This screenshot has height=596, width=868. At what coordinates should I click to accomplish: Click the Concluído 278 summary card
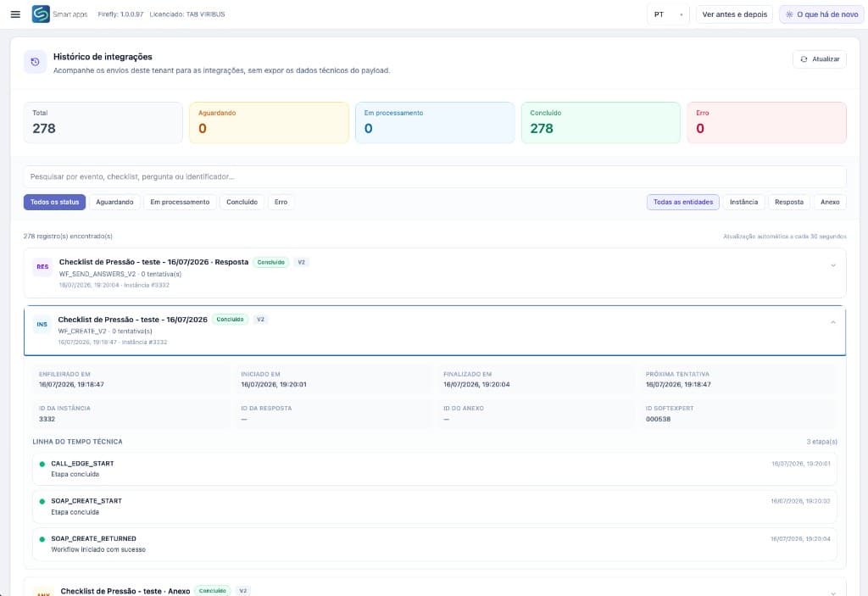coord(601,122)
